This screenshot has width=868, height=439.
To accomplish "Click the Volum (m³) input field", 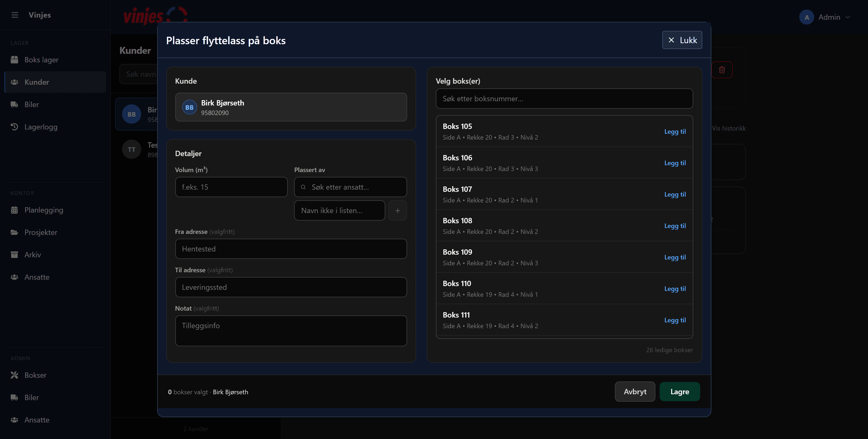I will click(231, 187).
